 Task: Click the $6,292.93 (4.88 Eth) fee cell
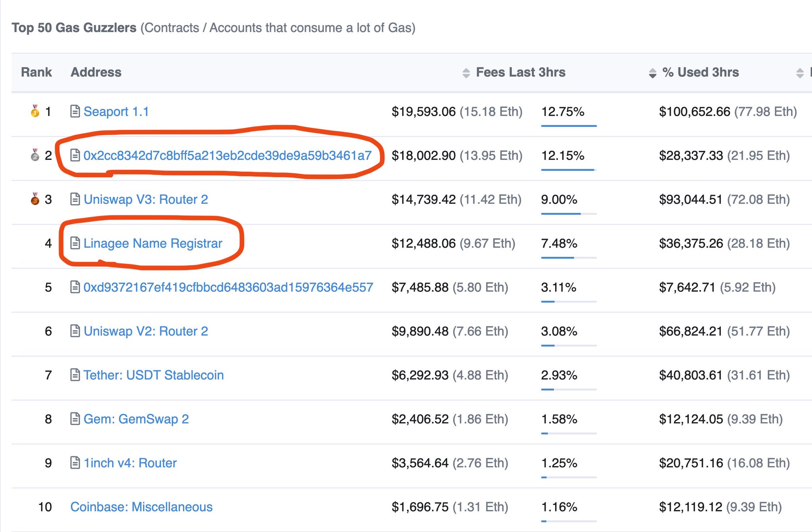click(x=450, y=375)
